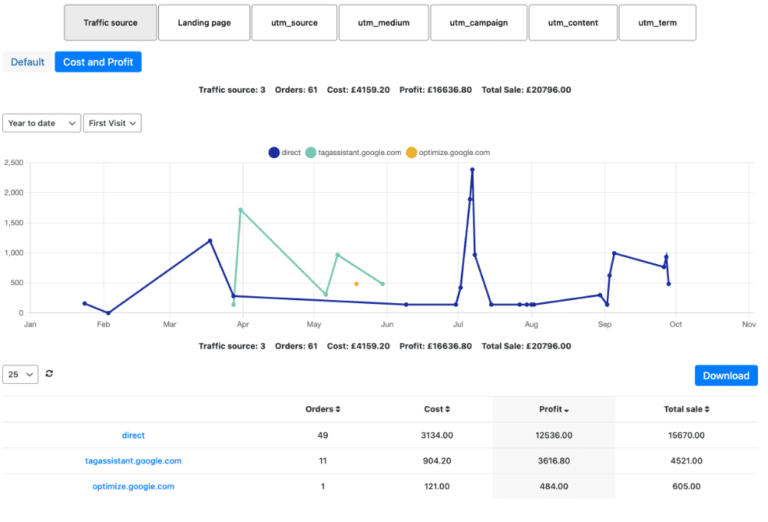Click the Total sale value 4521.00
The height and width of the screenshot is (522, 768).
tap(686, 461)
